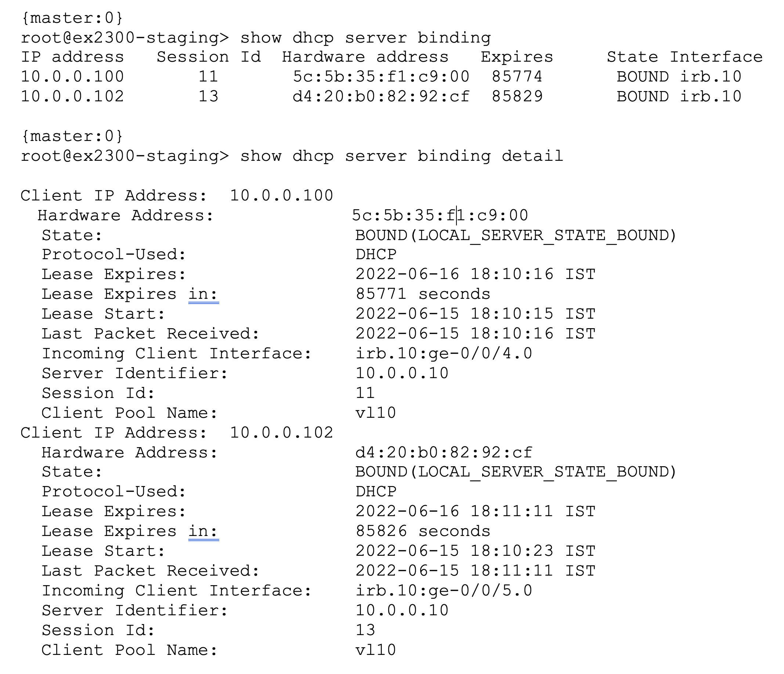Click the lease expiry 2022-06-16 18:11:11 IST

click(x=475, y=512)
